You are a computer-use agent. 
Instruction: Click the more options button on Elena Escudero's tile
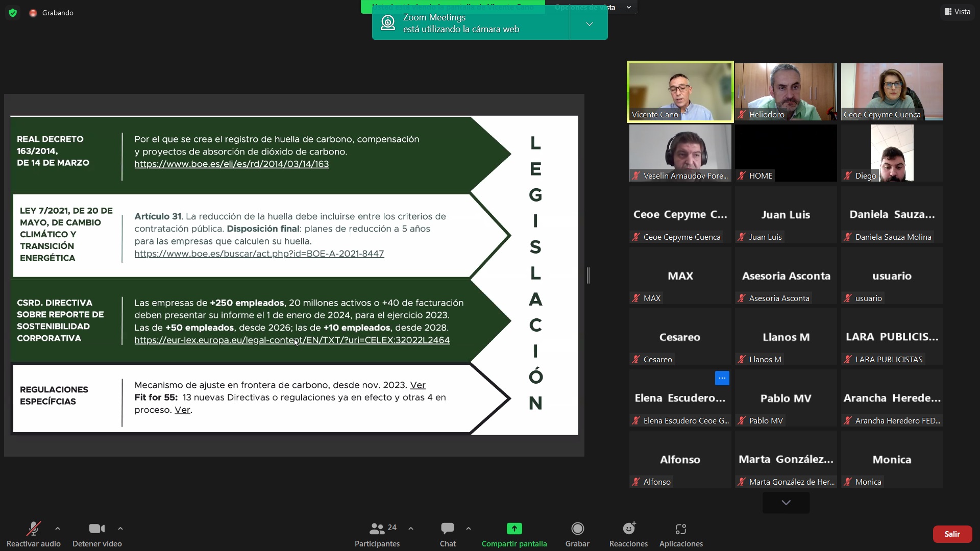click(x=722, y=378)
